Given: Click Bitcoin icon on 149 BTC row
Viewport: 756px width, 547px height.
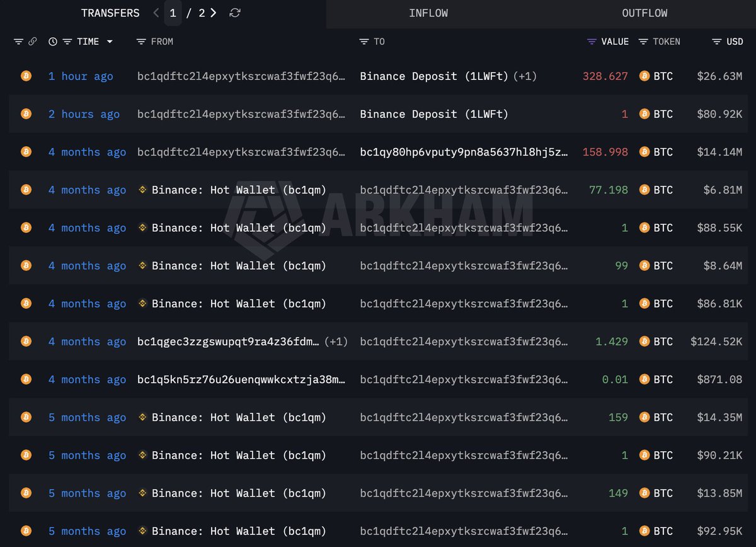Looking at the screenshot, I should pos(26,493).
